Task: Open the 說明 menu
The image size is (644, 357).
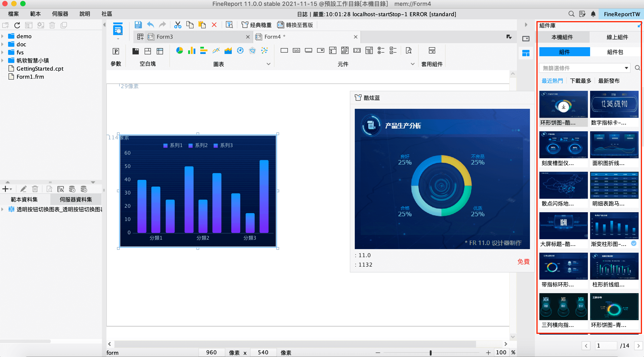Action: [x=85, y=14]
